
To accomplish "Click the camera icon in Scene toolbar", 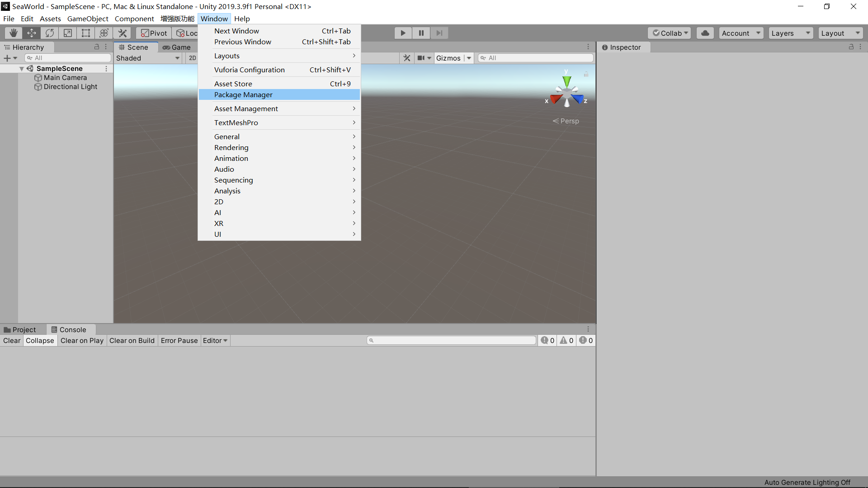I will (x=421, y=58).
